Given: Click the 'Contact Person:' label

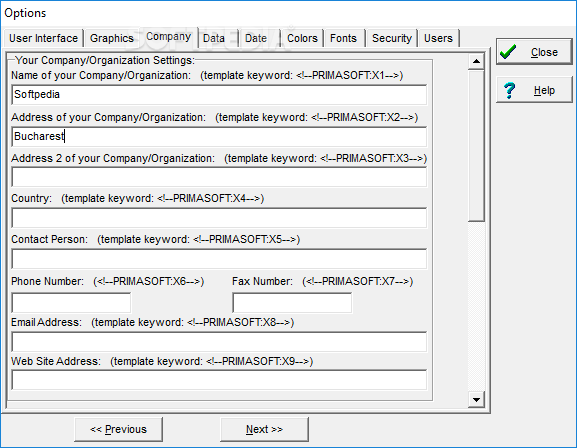Looking at the screenshot, I should pos(49,239).
